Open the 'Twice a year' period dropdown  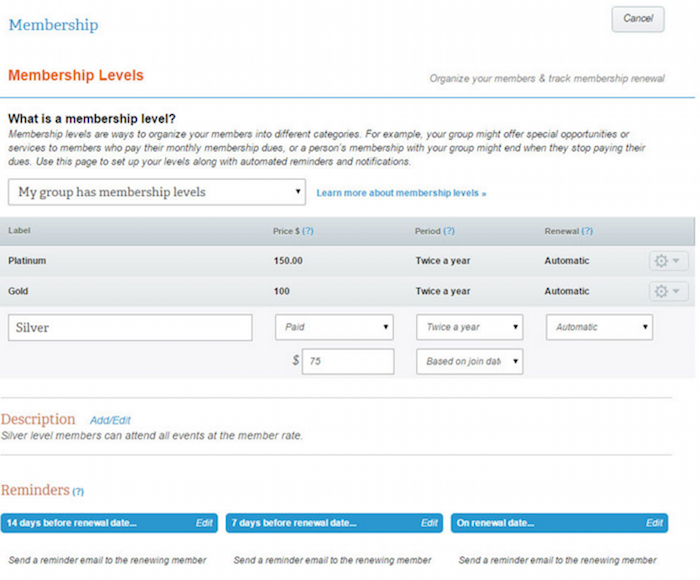tap(469, 327)
